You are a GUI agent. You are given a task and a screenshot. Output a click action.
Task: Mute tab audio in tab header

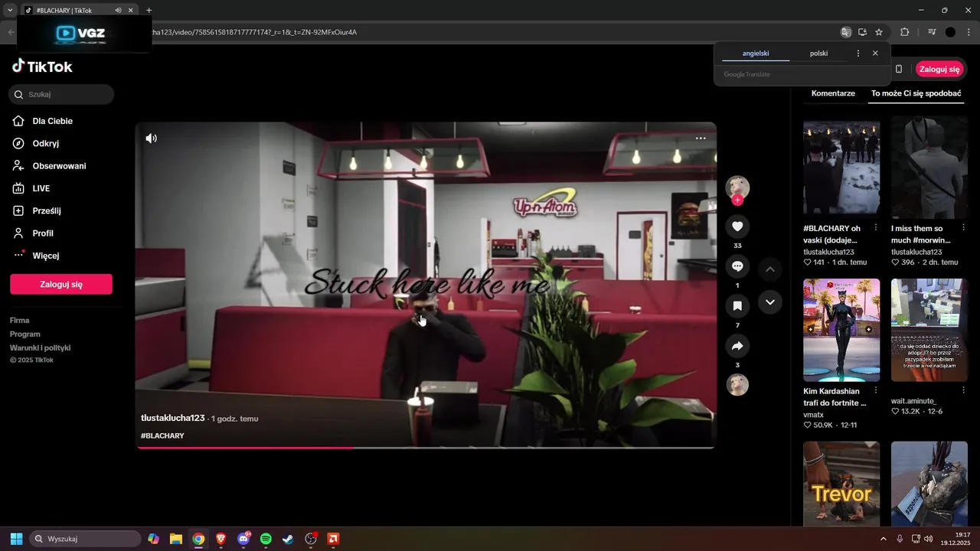[x=118, y=11]
